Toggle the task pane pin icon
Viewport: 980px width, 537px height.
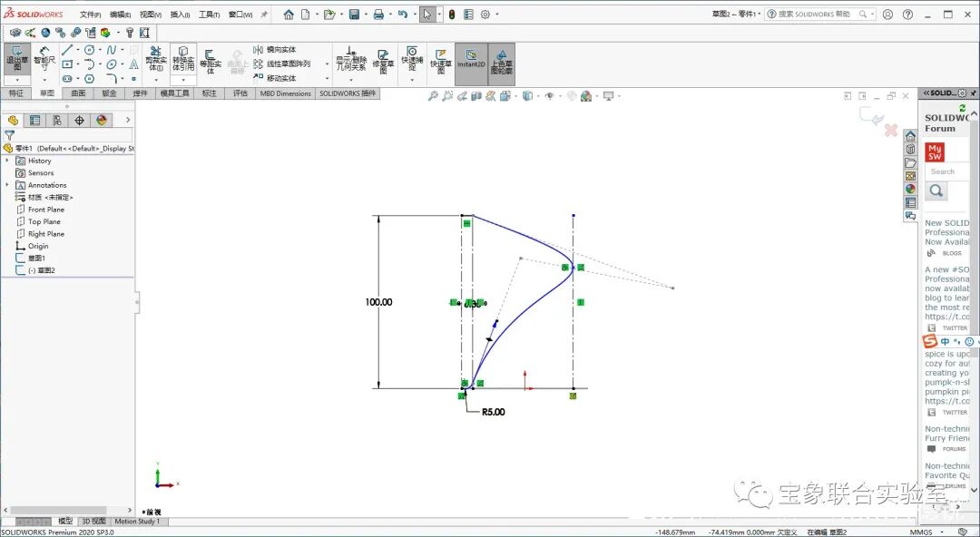pos(974,93)
